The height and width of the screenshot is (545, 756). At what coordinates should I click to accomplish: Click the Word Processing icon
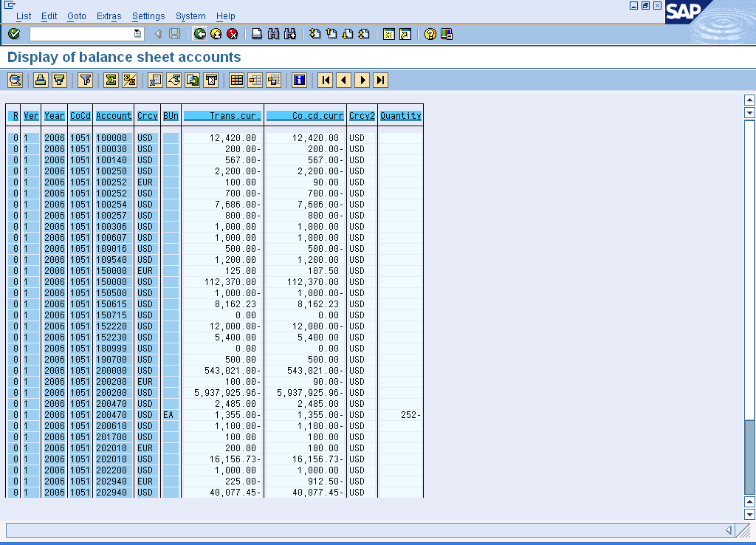tap(173, 80)
